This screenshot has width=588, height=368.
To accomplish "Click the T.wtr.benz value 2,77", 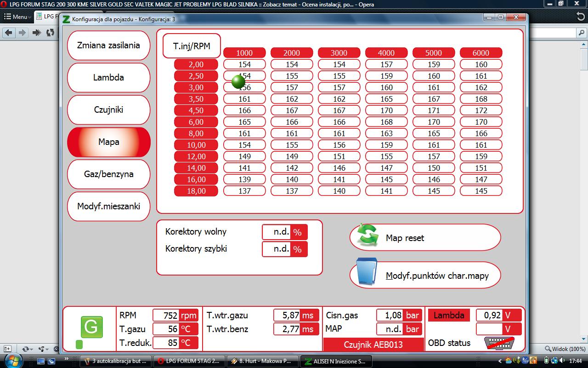I will click(x=287, y=329).
